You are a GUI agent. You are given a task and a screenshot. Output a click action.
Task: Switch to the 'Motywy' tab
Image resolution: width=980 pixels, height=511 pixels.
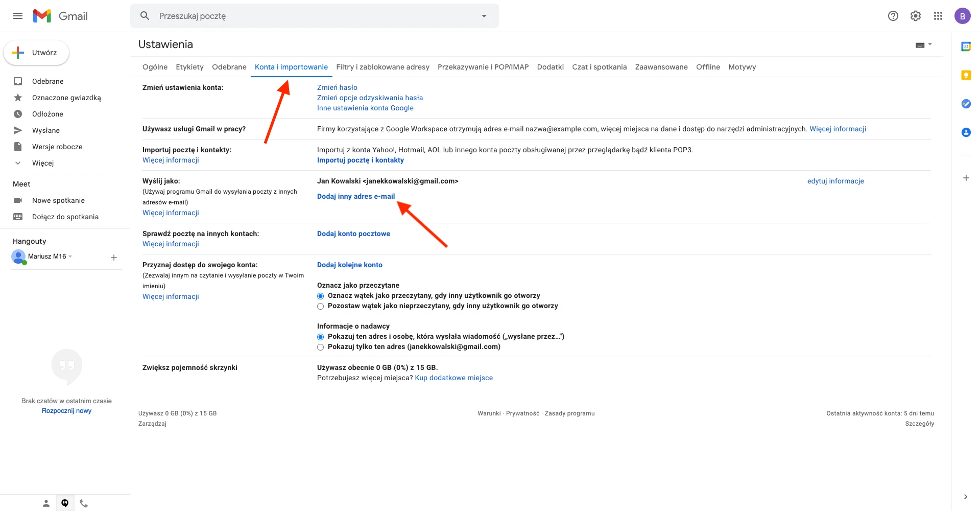[x=742, y=67]
